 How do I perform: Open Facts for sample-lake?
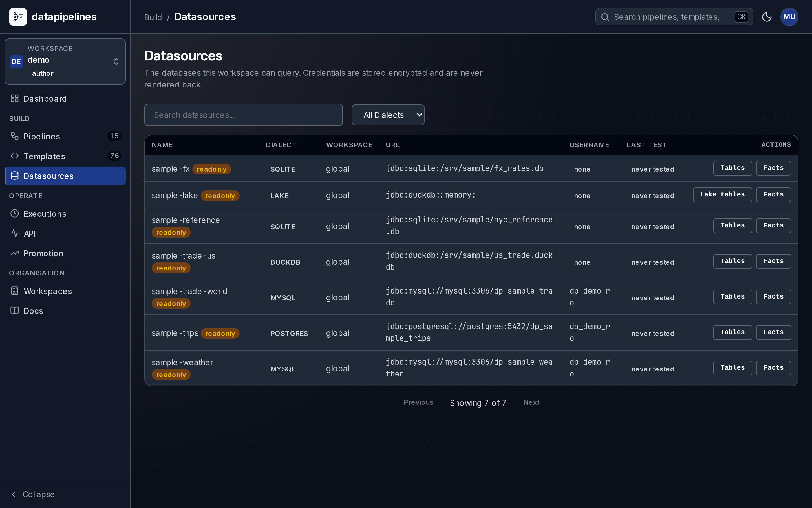coord(773,194)
